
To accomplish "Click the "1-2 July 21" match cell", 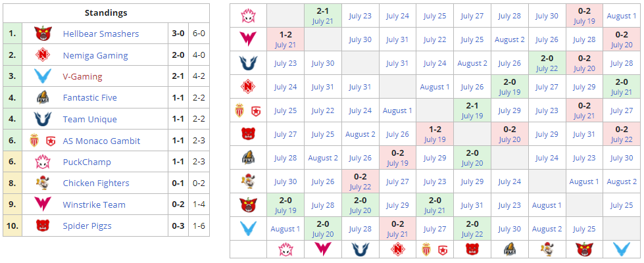I will click(285, 39).
